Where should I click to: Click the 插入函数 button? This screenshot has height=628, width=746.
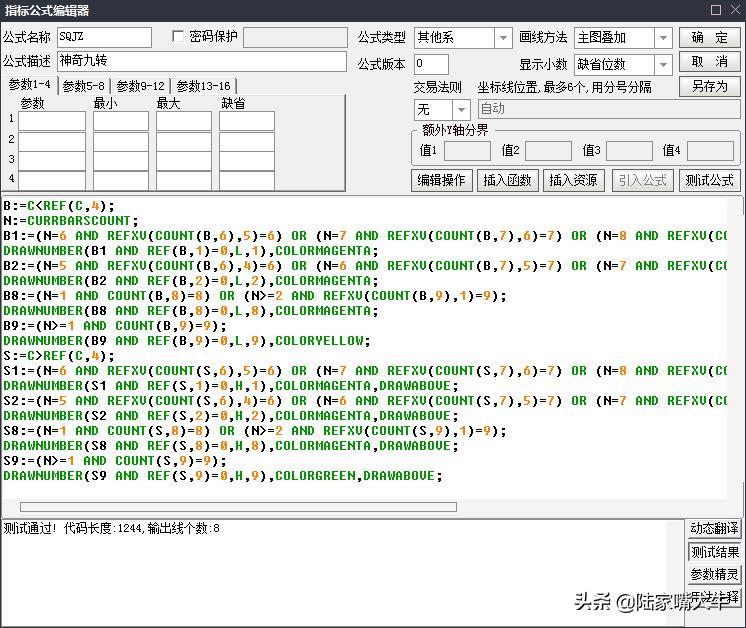click(507, 180)
